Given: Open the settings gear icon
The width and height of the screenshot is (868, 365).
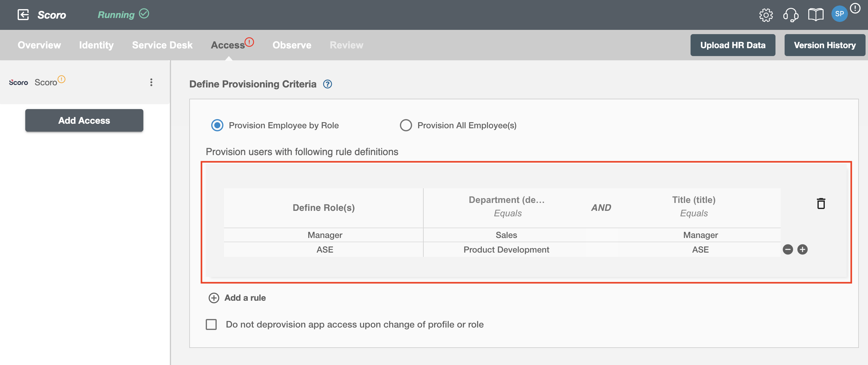Looking at the screenshot, I should [765, 15].
